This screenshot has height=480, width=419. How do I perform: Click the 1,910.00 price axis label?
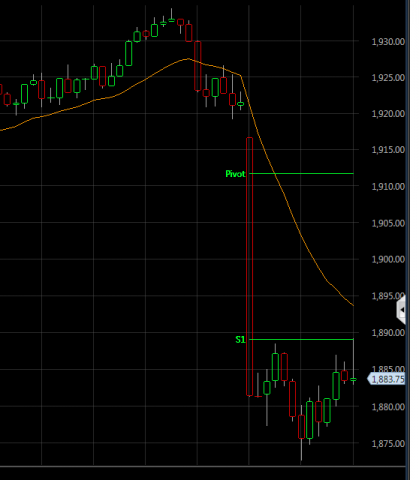click(x=388, y=186)
